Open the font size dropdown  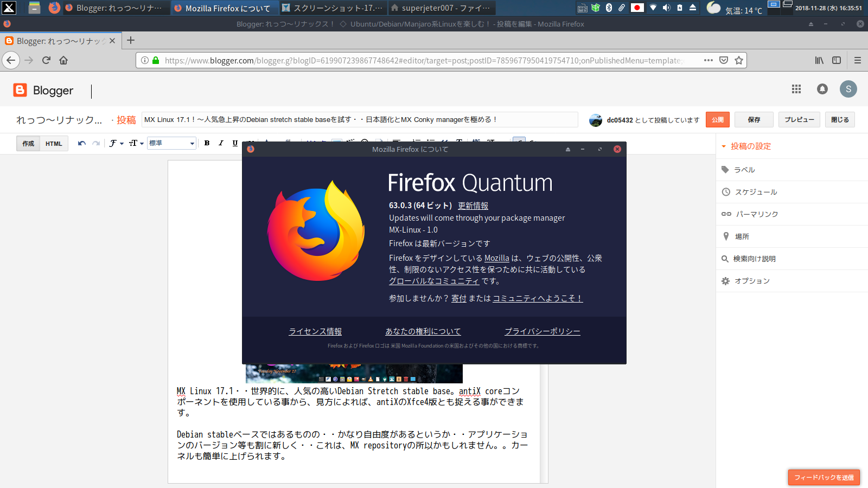pos(136,143)
